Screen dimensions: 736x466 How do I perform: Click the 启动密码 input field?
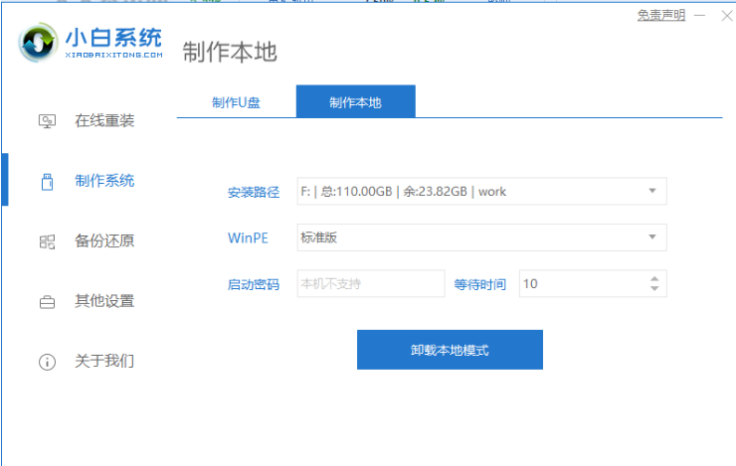point(370,284)
